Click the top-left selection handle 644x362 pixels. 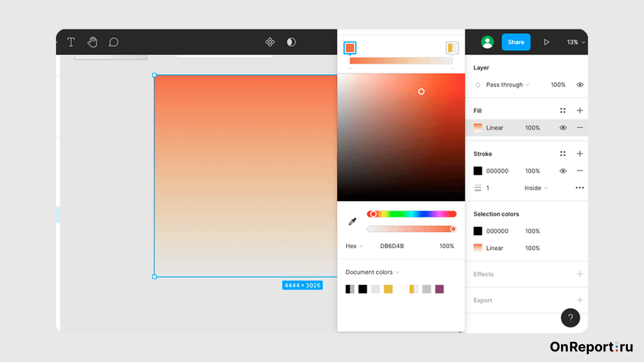154,75
